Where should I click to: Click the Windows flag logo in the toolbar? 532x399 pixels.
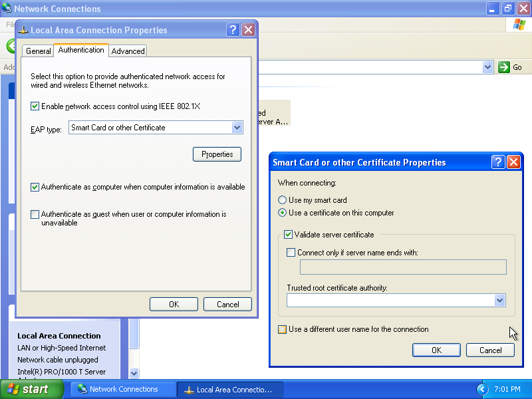pyautogui.click(x=519, y=25)
